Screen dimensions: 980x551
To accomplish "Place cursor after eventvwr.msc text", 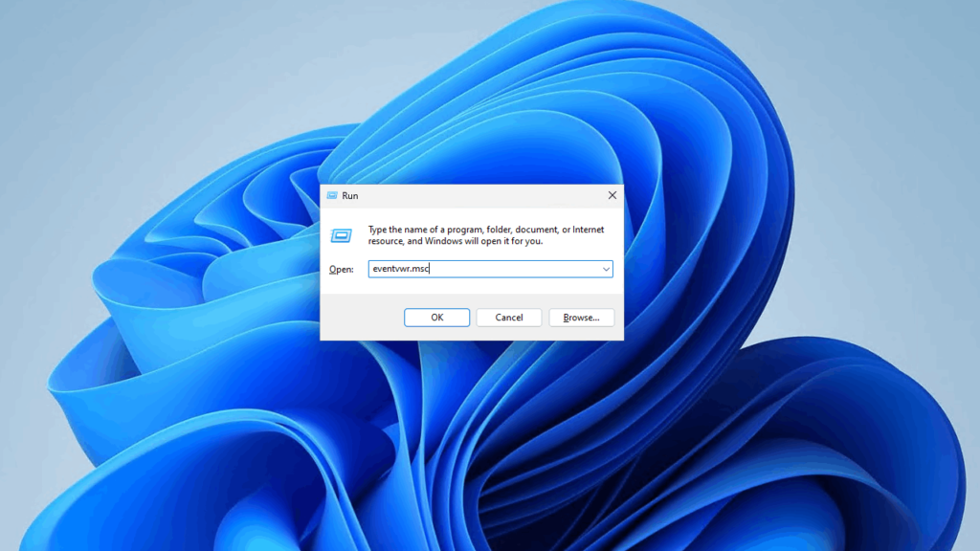I will tap(430, 269).
